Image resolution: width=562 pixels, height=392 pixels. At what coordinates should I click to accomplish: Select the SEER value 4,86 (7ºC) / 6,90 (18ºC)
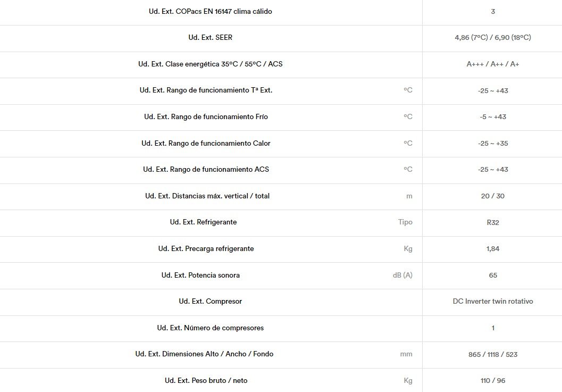click(493, 37)
